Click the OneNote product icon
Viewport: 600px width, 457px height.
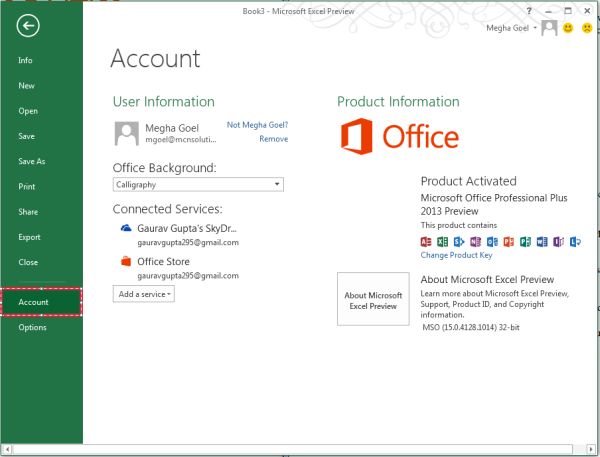475,242
